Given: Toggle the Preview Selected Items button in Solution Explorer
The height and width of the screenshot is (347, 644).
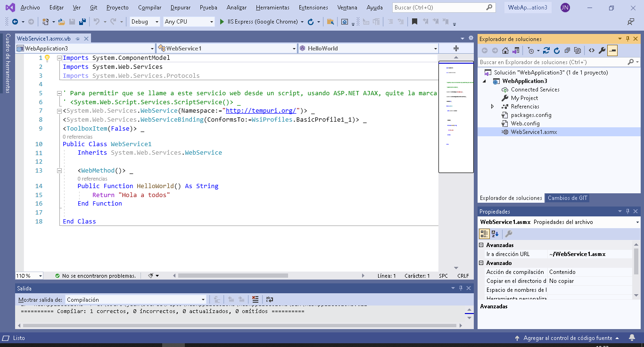Looking at the screenshot, I should click(612, 51).
